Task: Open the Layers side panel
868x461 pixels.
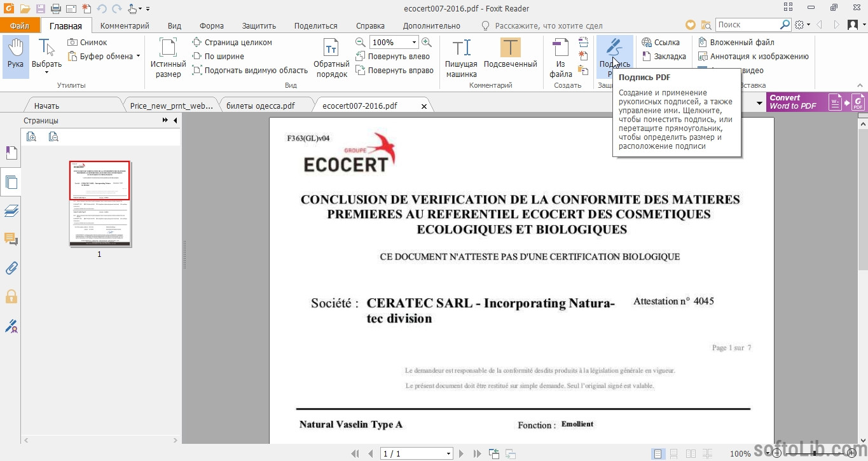Action: pyautogui.click(x=11, y=210)
